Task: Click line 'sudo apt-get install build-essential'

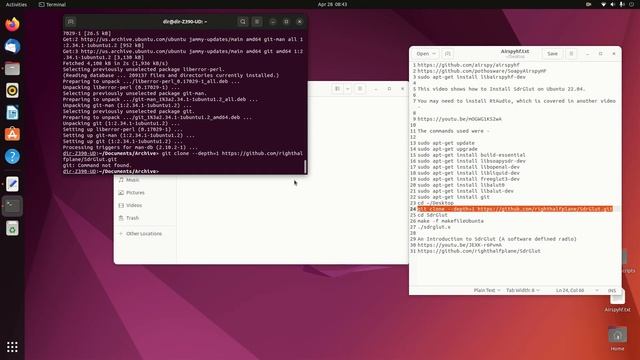Action: click(471, 155)
